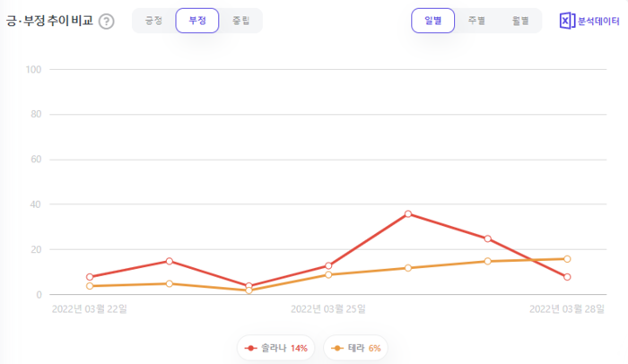
Task: Click 솔라나 first point on March 22
Action: 90,277
